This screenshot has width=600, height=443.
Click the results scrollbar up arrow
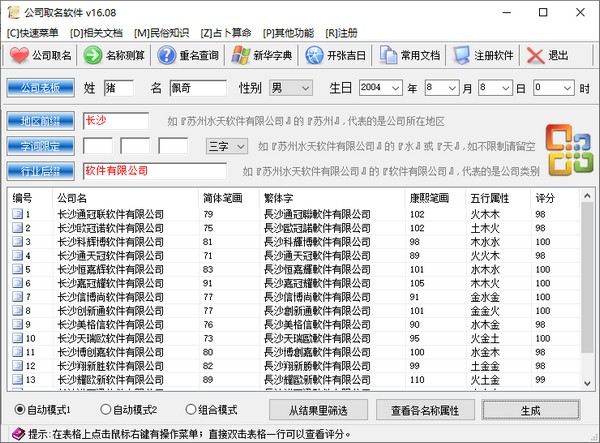coord(587,196)
